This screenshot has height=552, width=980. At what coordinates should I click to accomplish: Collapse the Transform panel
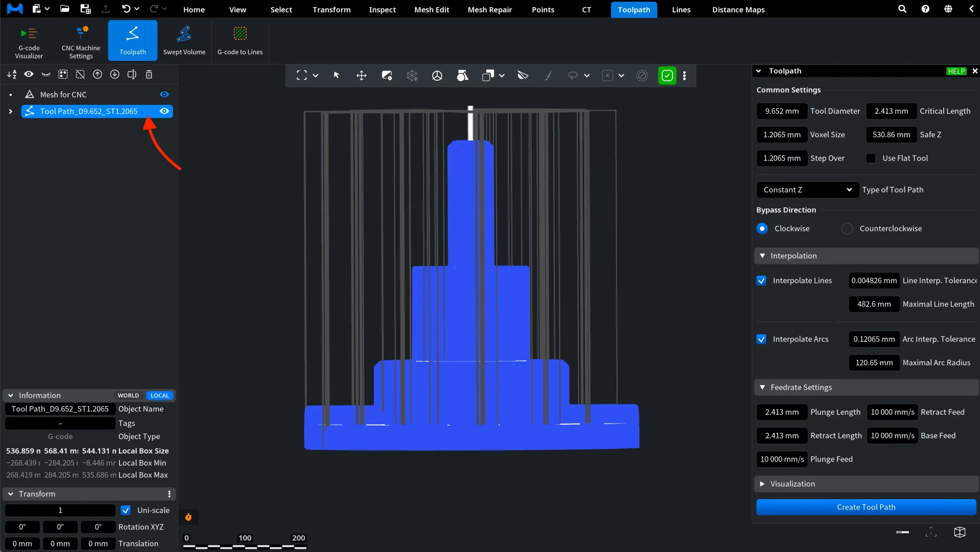point(11,493)
